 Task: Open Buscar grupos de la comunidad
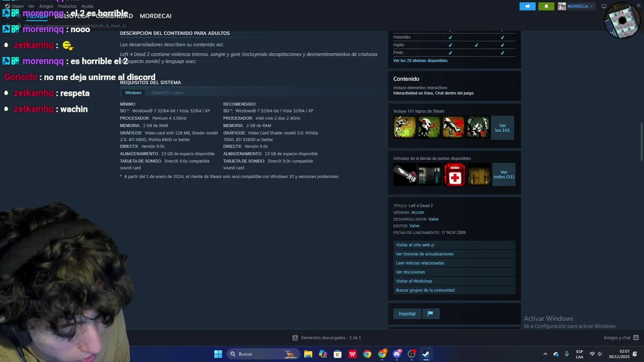point(454,290)
